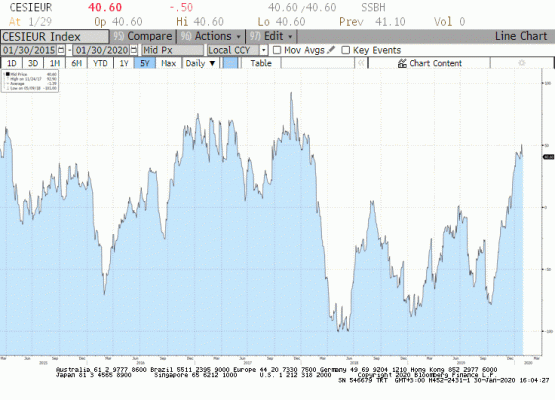The height and width of the screenshot is (400, 555).
Task: Open the Daily periodicity dropdown
Action: tap(200, 63)
